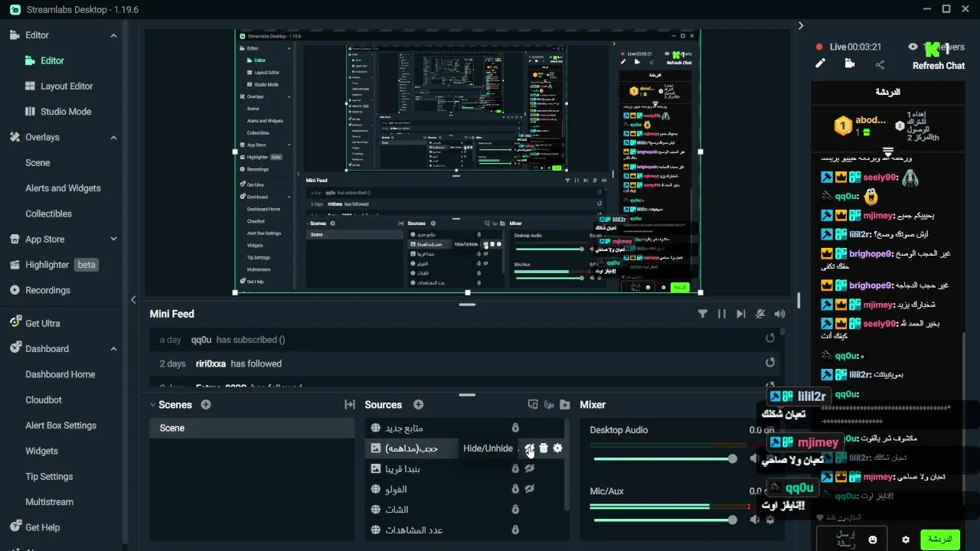Adjust Mini Feed alert volume speaker icon

pyautogui.click(x=779, y=314)
